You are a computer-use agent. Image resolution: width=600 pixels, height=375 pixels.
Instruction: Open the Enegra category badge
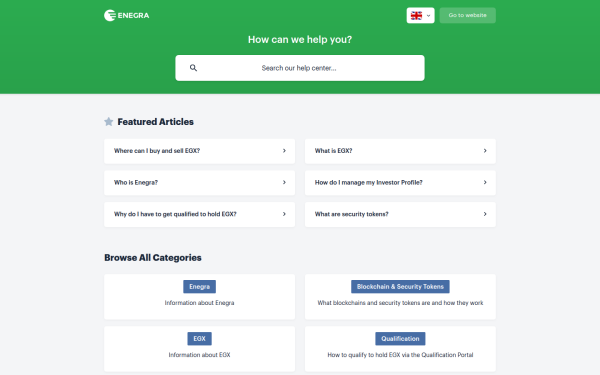(x=199, y=287)
